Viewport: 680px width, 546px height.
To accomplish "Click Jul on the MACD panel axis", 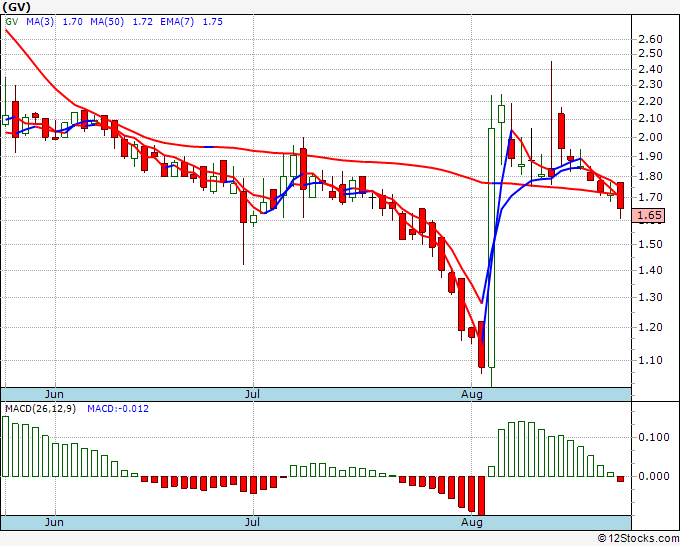I will [x=252, y=522].
